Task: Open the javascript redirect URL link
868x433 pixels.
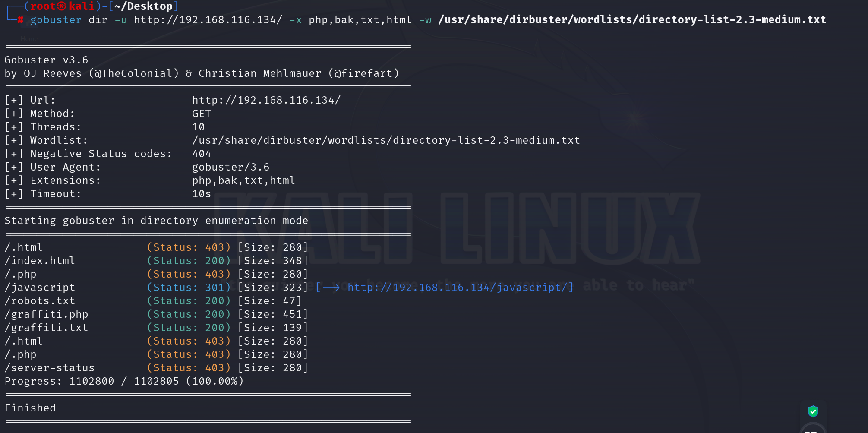Action: click(457, 288)
